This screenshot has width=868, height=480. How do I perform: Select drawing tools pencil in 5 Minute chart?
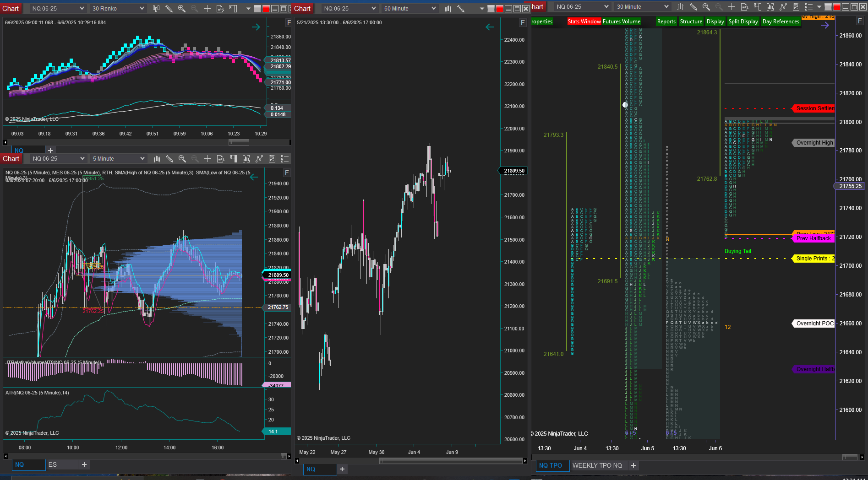[x=169, y=158]
